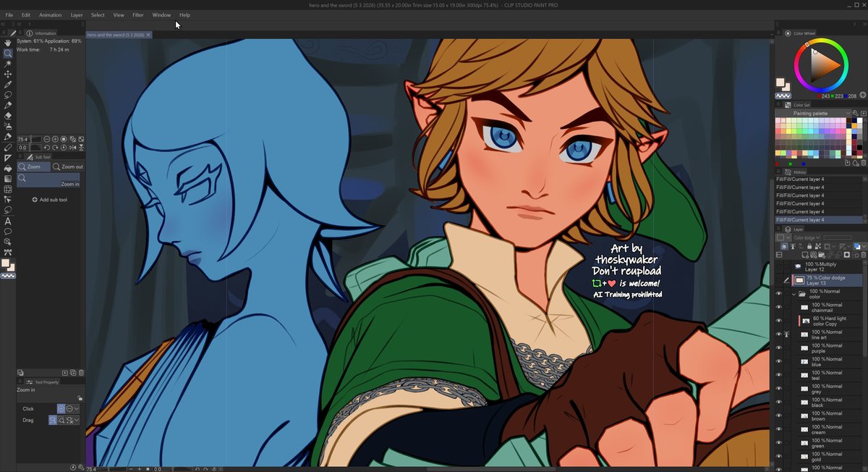Click the Color Wheel panel icon
The image size is (868, 472).
[x=788, y=33]
